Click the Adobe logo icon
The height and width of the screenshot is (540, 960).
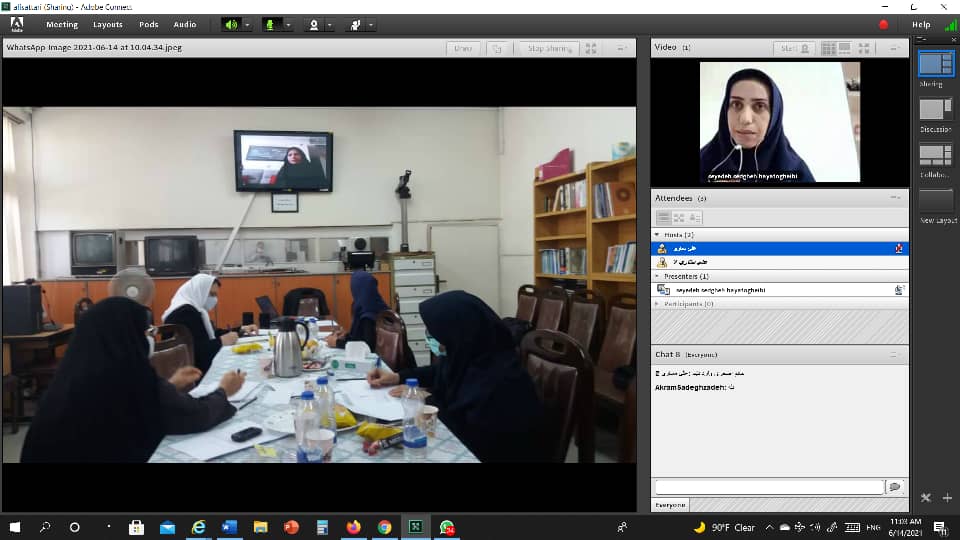pyautogui.click(x=17, y=24)
